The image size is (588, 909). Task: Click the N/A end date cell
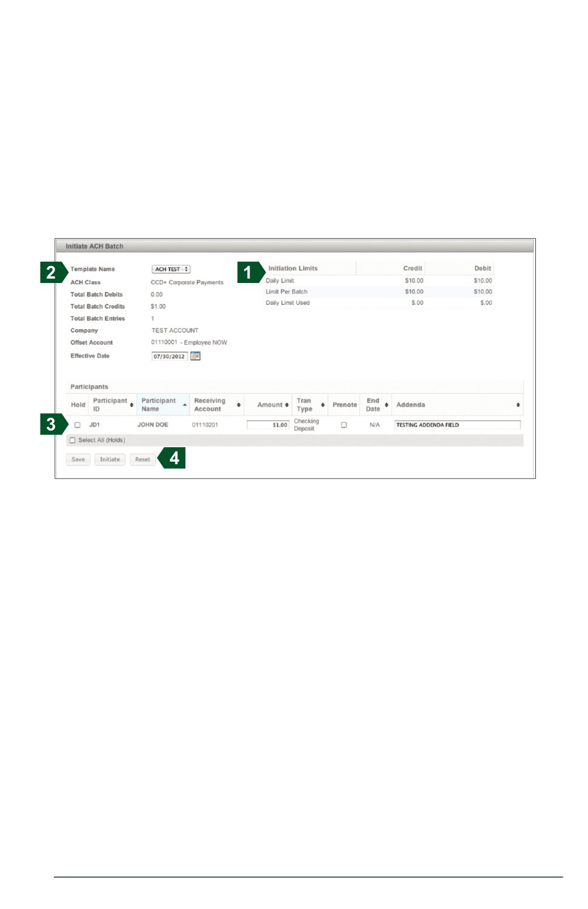375,425
